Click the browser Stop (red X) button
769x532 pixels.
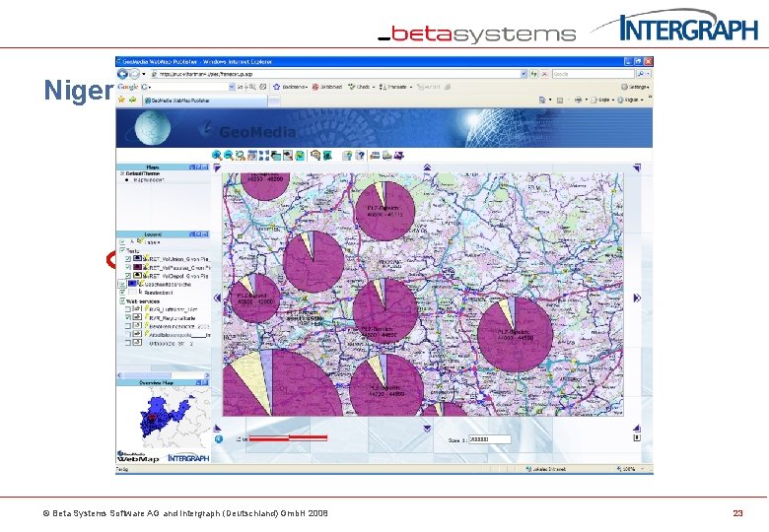point(544,74)
